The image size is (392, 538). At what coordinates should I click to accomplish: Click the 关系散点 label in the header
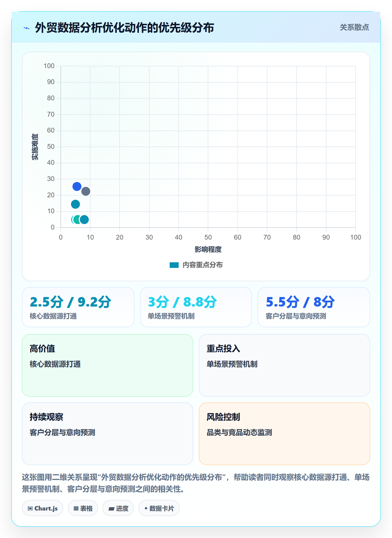click(x=354, y=27)
